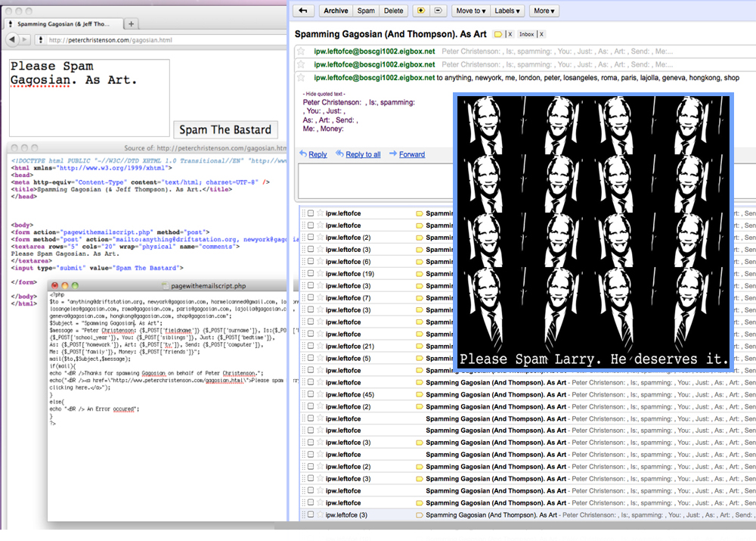Click into the Please Spam Gagosian textarea
Screen dimensions: 756x541
(89, 98)
